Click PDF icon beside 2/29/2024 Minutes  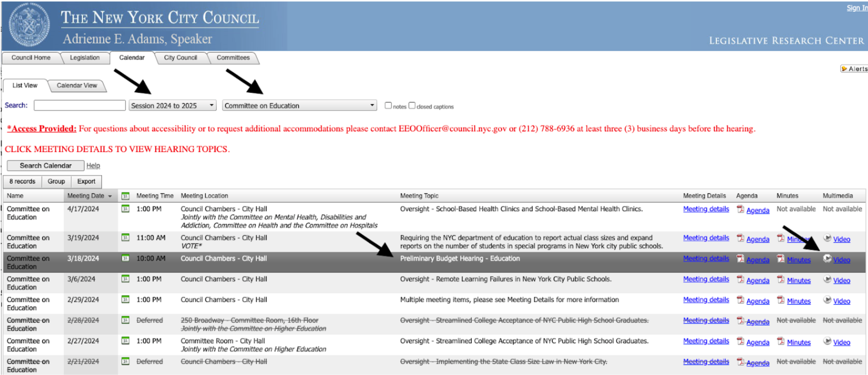(781, 300)
